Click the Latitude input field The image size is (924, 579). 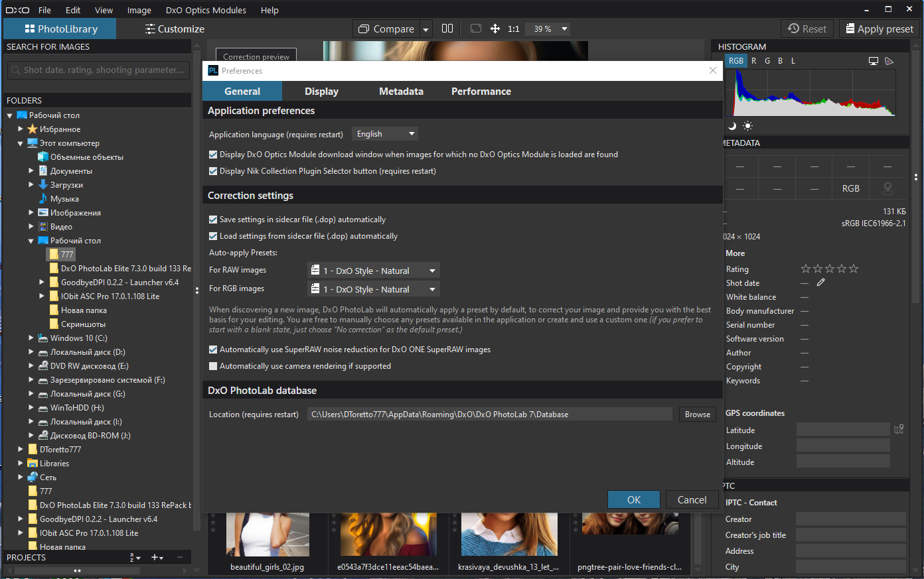843,430
